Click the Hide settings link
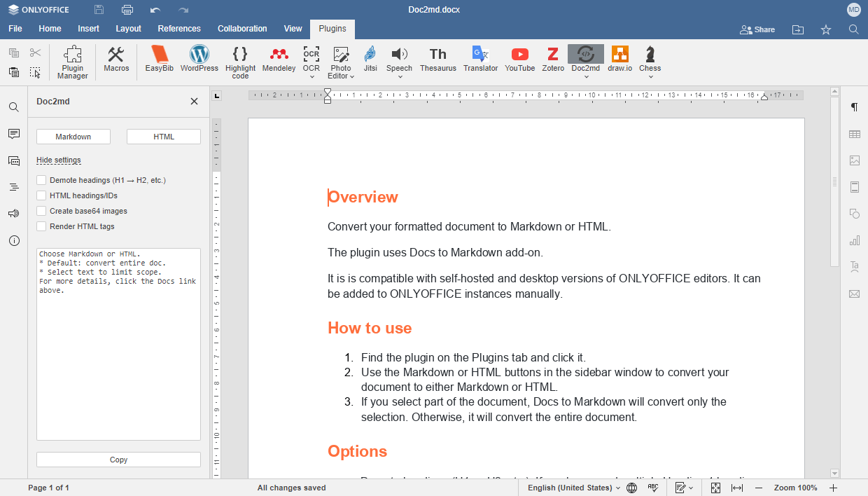The height and width of the screenshot is (496, 868). (59, 160)
